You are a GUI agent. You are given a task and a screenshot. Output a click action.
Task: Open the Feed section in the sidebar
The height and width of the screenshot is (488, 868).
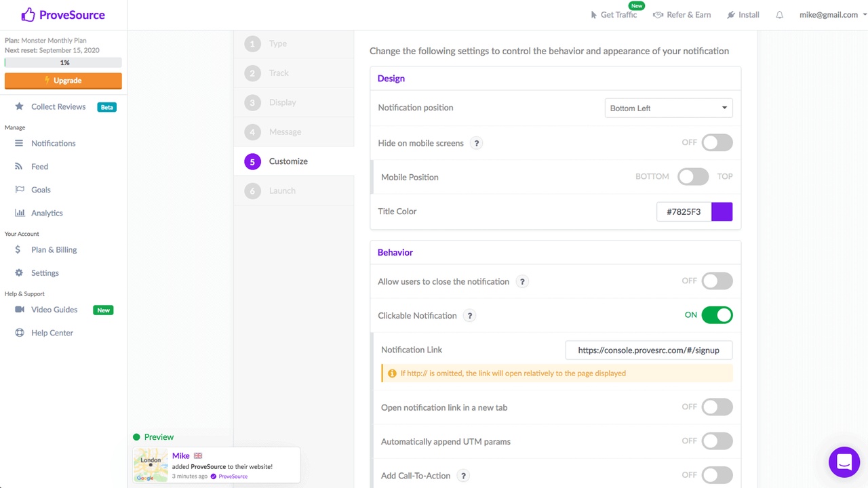pyautogui.click(x=39, y=166)
